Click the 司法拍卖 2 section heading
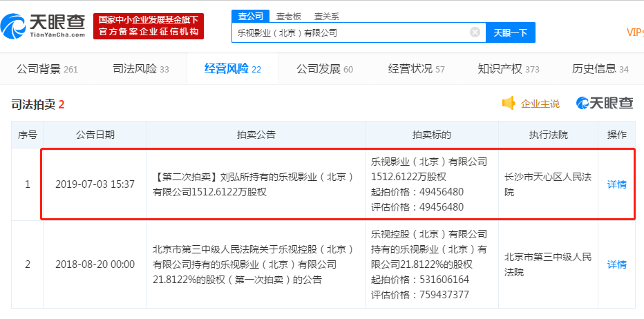 coord(38,105)
